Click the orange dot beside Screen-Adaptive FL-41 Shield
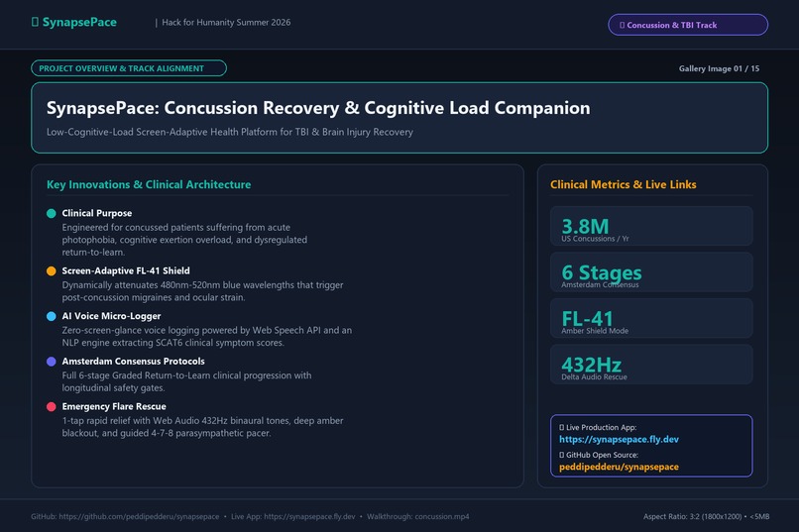 click(x=51, y=270)
